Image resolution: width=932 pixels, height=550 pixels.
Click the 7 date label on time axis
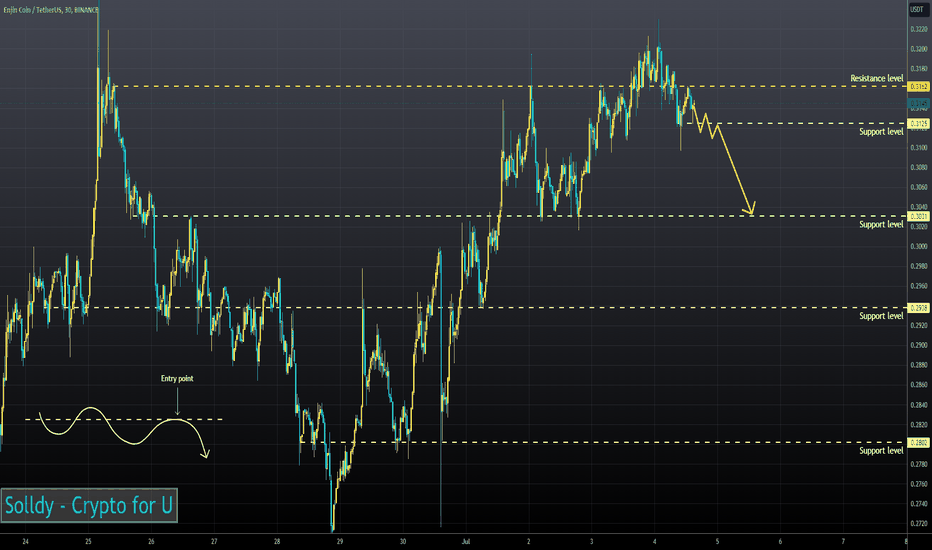click(x=843, y=542)
